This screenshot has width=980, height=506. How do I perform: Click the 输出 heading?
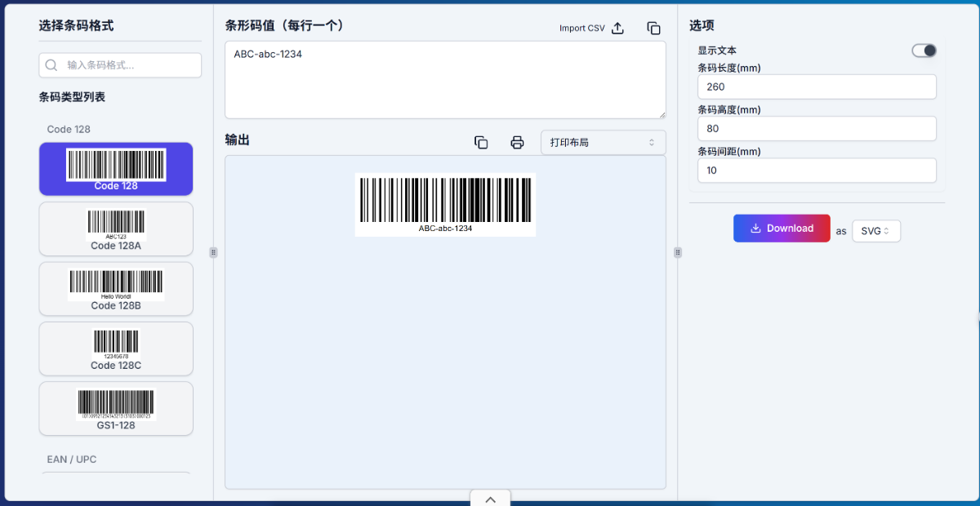pos(238,140)
